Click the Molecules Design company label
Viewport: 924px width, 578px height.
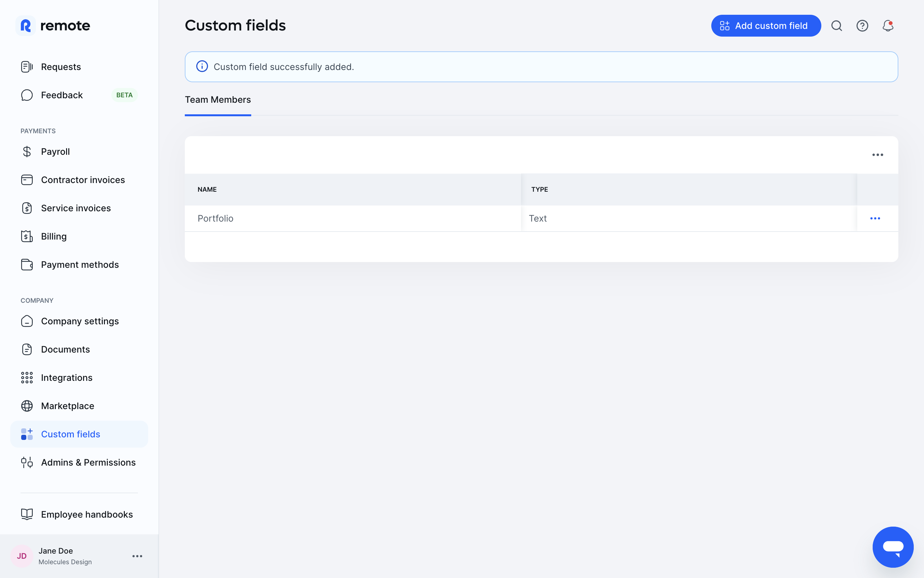[x=65, y=562]
